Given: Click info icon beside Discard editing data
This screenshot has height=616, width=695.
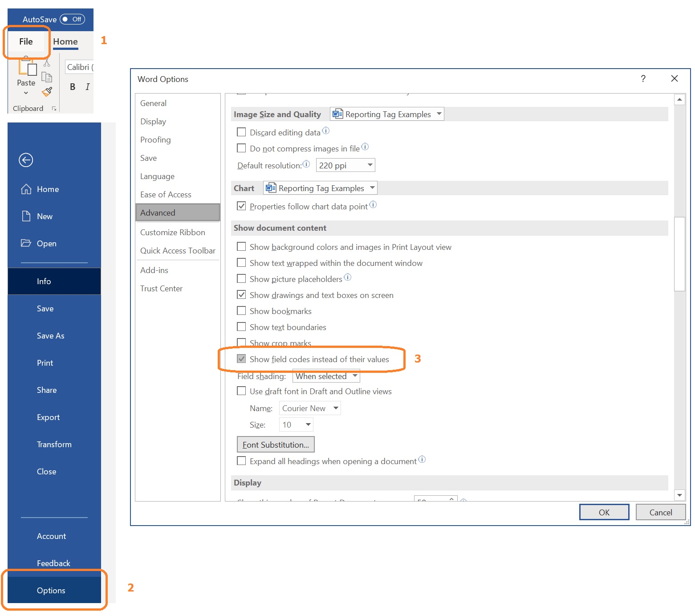Looking at the screenshot, I should coord(325,131).
